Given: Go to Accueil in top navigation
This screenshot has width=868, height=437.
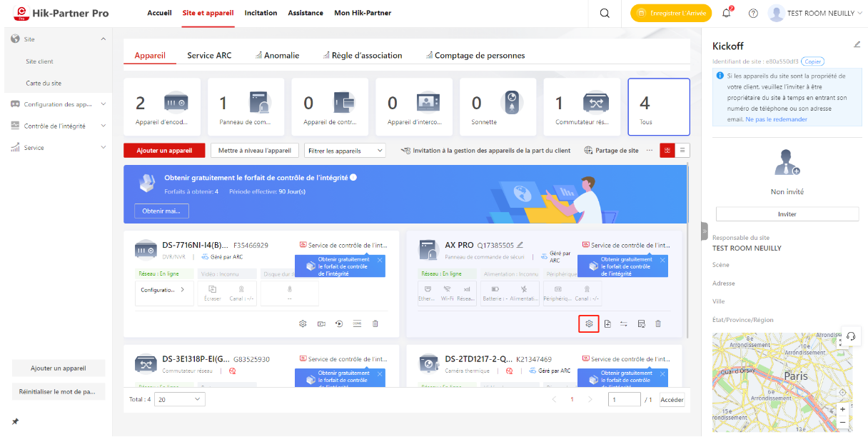Looking at the screenshot, I should tap(159, 13).
